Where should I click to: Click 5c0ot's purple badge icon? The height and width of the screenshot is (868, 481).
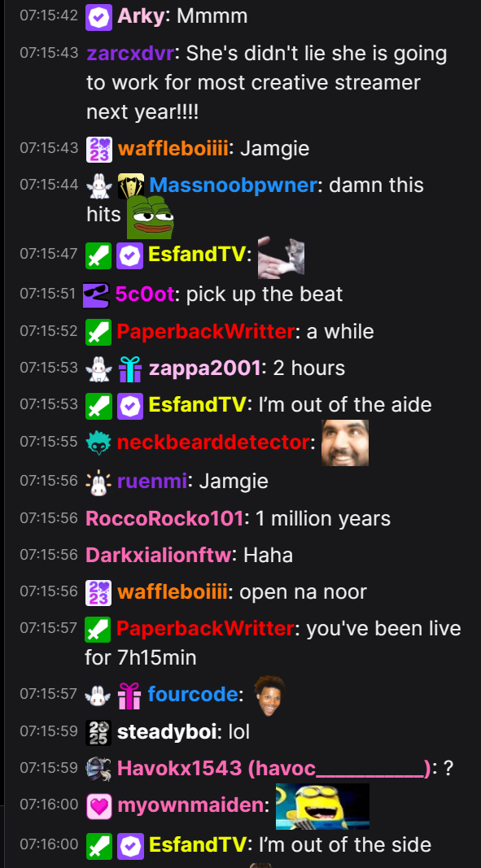tap(96, 295)
